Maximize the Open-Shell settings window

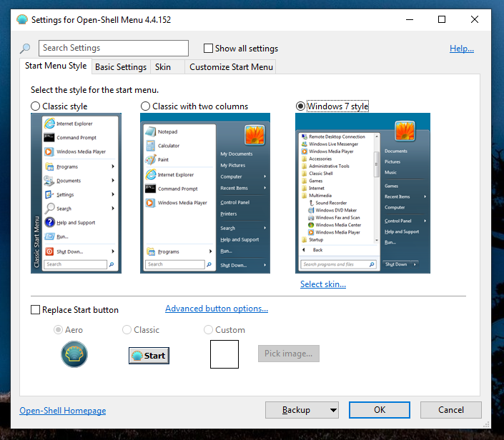coord(442,19)
